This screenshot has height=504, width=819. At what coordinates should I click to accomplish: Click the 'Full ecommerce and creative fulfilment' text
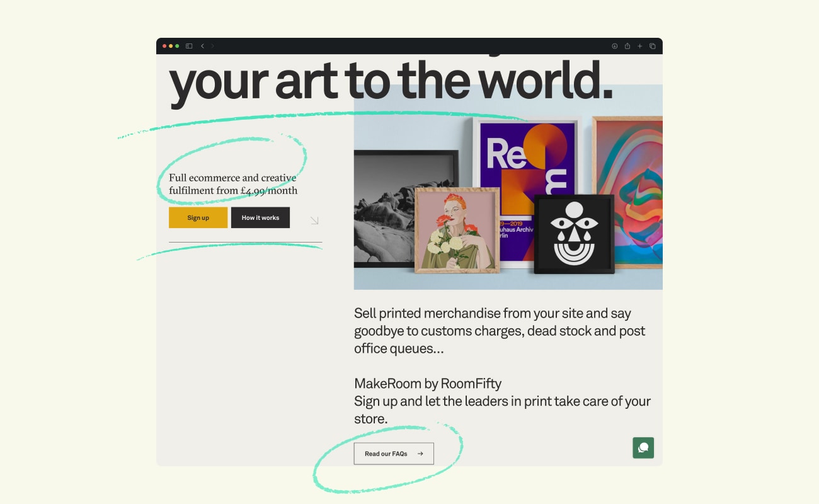pos(233,184)
